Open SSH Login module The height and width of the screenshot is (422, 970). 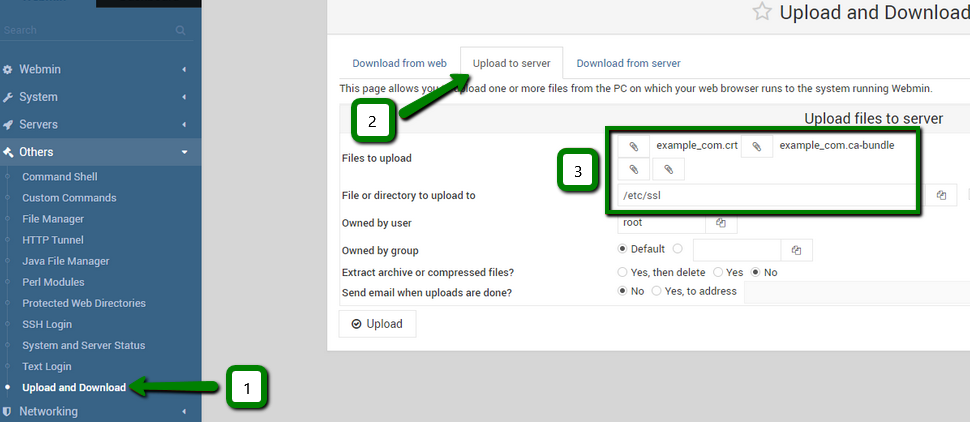47,324
